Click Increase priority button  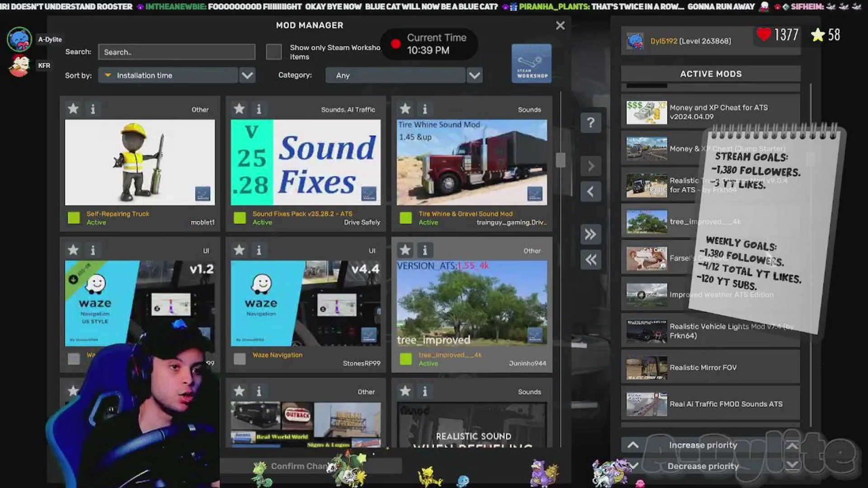(703, 445)
